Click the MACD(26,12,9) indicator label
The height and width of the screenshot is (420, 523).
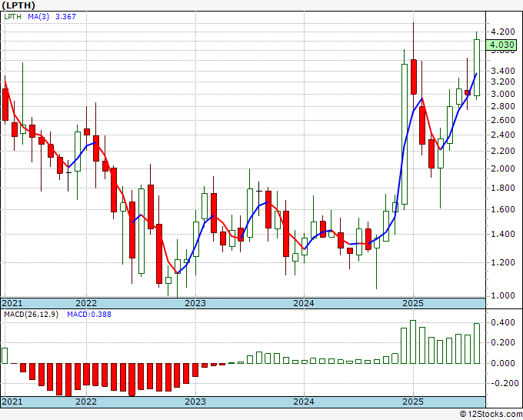31,315
